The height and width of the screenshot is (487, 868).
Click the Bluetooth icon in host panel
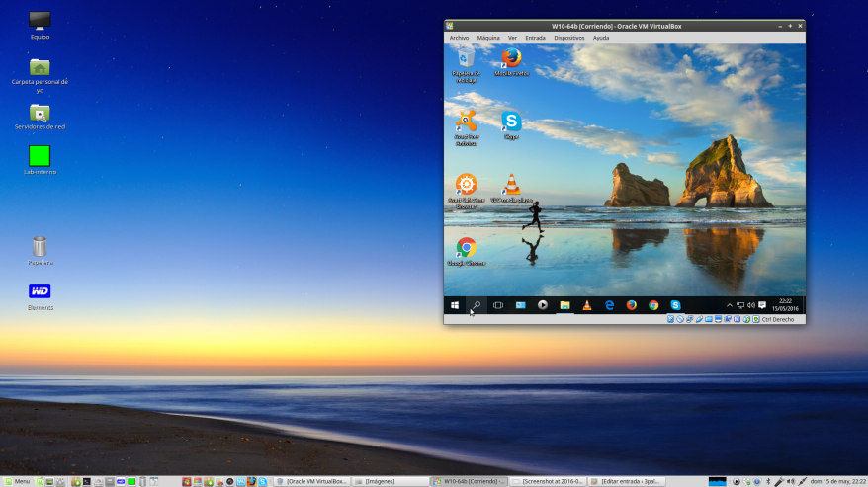(x=768, y=481)
